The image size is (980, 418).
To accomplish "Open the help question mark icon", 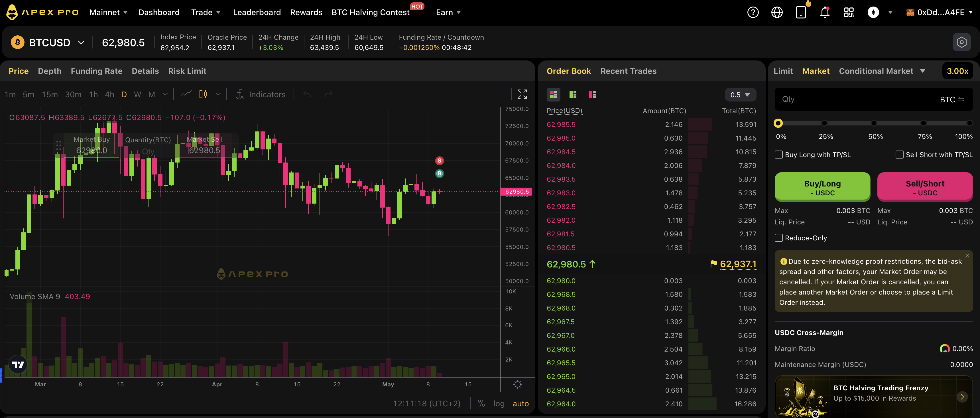I will (753, 12).
